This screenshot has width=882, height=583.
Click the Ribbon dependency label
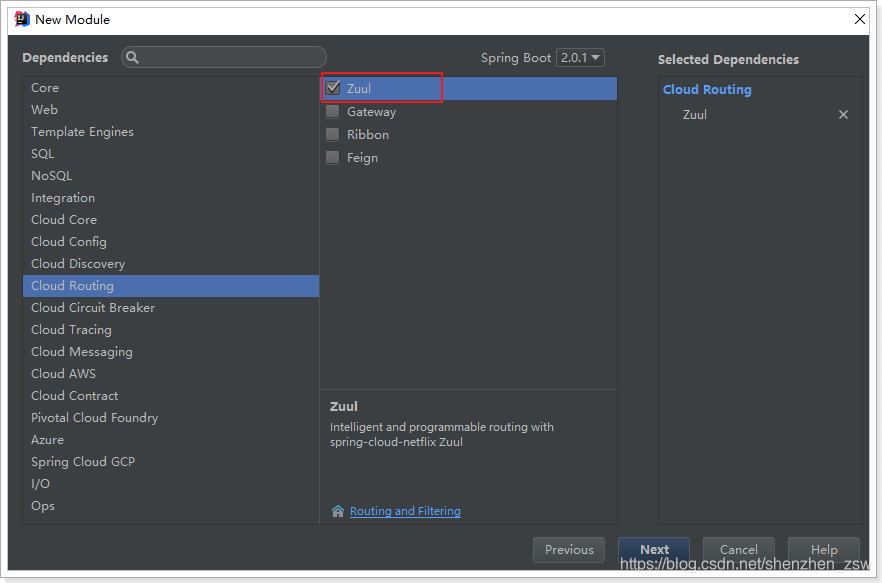tap(368, 134)
